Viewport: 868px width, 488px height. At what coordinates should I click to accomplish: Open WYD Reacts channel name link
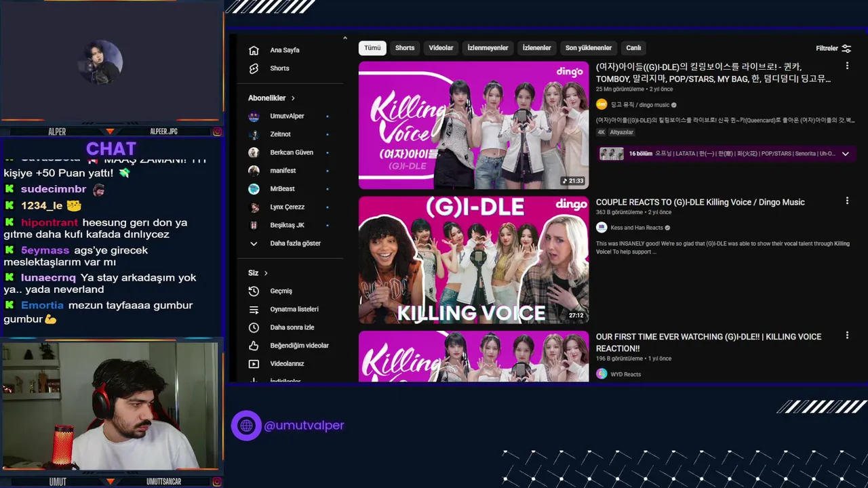626,374
